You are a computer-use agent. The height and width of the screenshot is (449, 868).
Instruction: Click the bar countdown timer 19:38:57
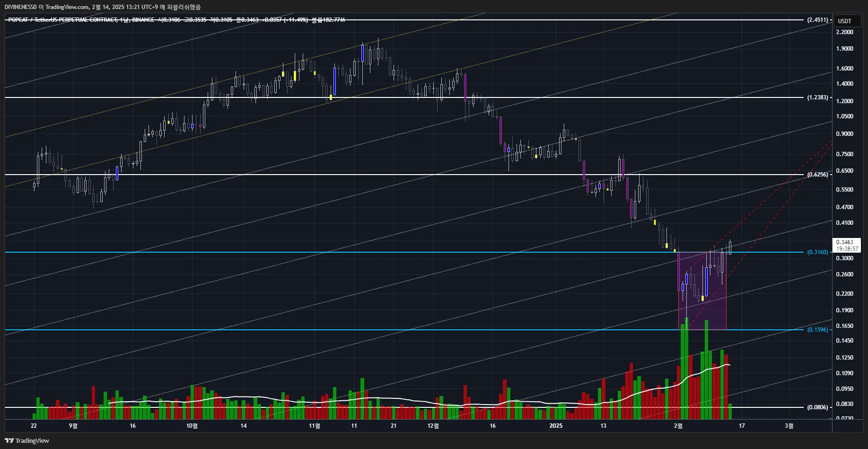pos(847,249)
